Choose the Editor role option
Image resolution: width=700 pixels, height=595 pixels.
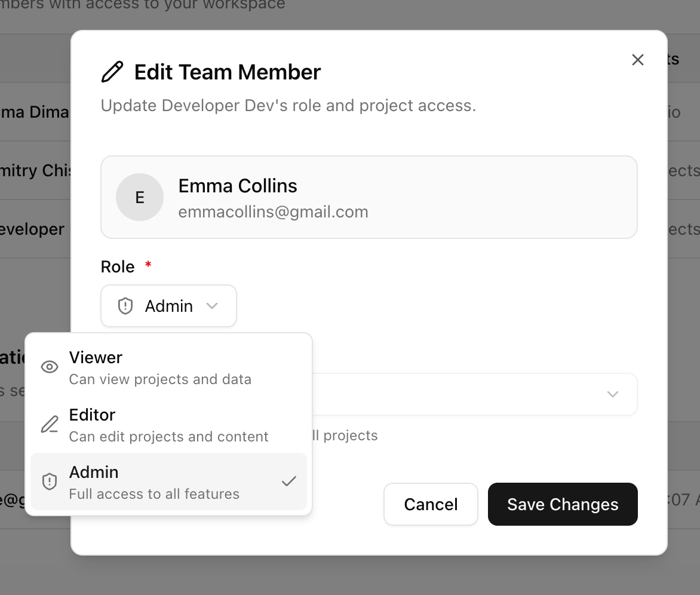coord(169,425)
